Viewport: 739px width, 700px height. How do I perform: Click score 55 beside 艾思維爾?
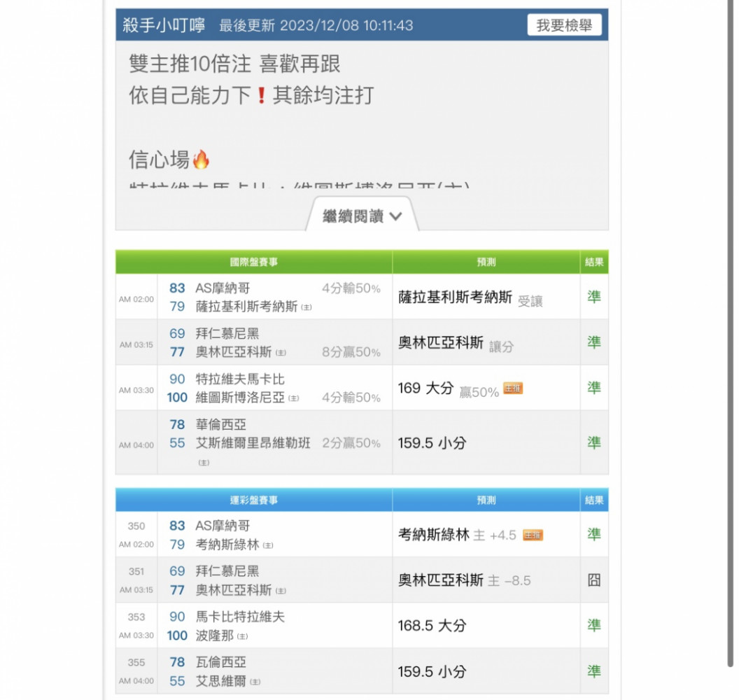pos(177,681)
